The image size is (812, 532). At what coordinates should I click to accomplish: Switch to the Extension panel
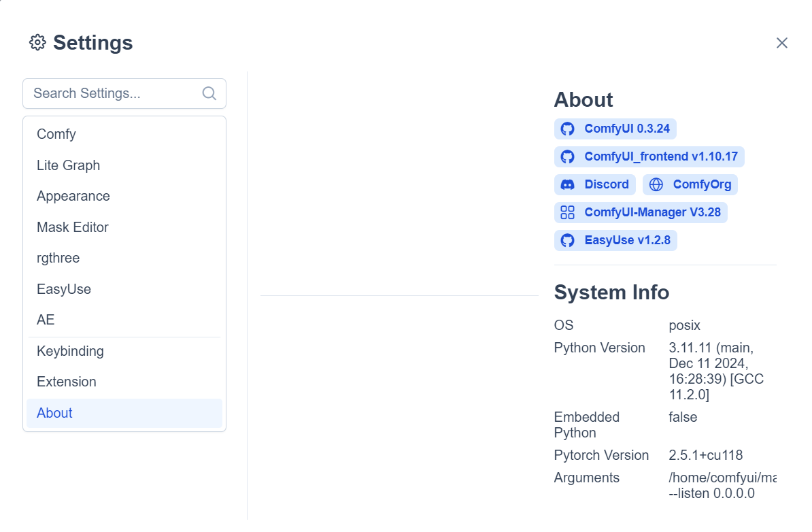click(67, 382)
